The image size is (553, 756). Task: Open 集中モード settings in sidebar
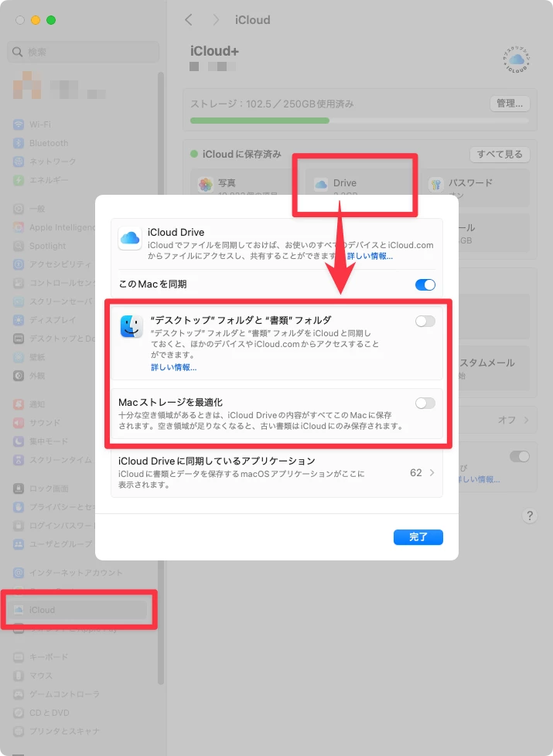(40, 441)
